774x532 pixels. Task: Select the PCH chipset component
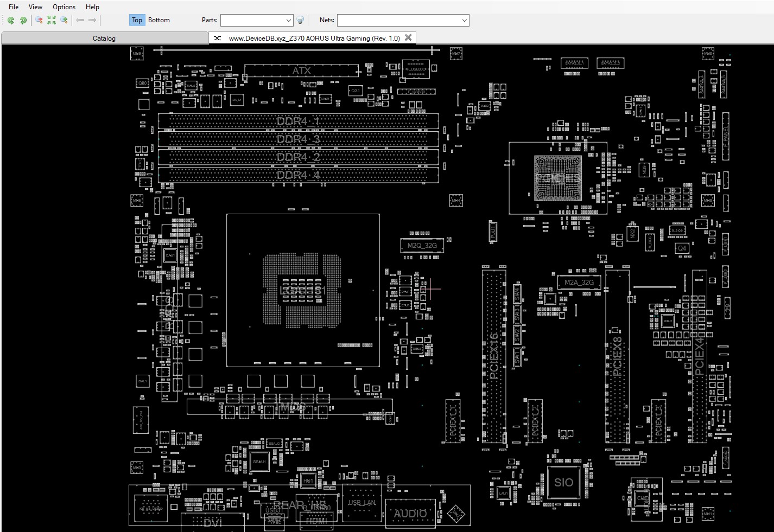tap(557, 178)
